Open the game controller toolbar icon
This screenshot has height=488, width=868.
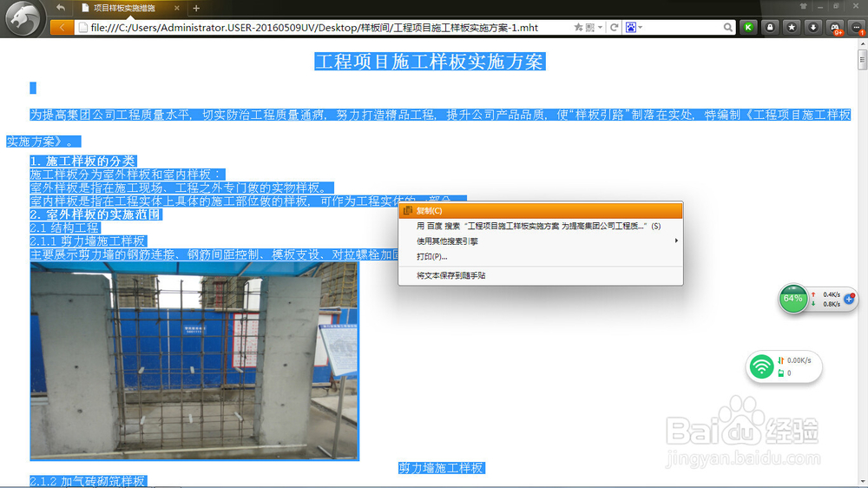coord(835,27)
